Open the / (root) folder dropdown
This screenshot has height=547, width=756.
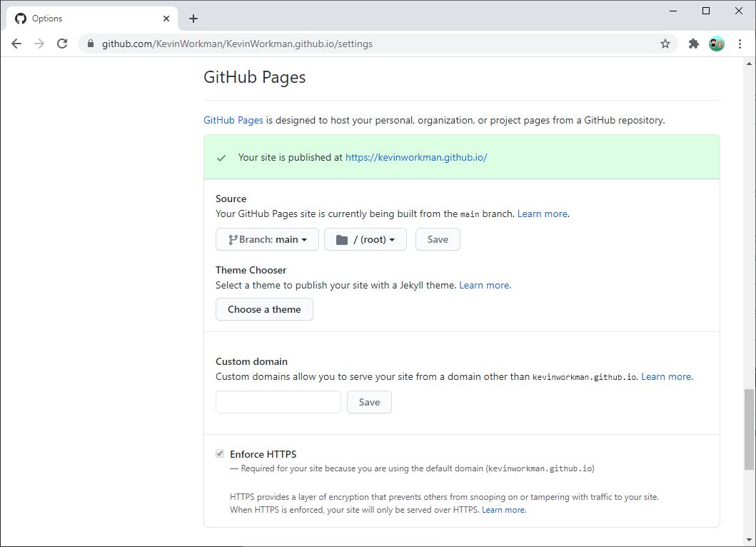click(x=366, y=239)
